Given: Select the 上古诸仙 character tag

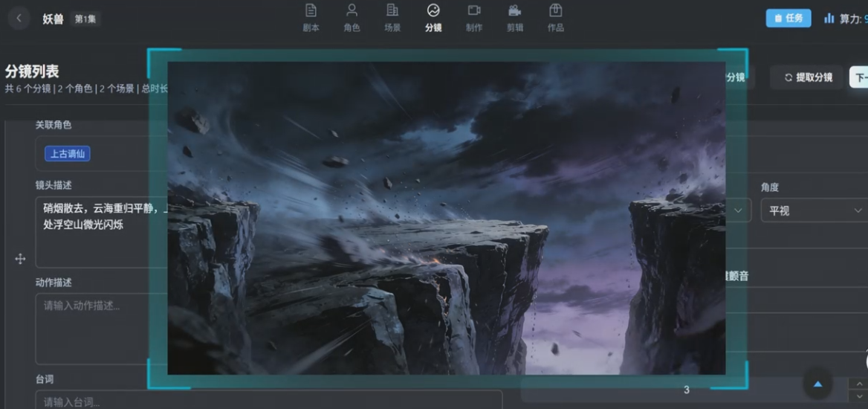Looking at the screenshot, I should pos(68,154).
